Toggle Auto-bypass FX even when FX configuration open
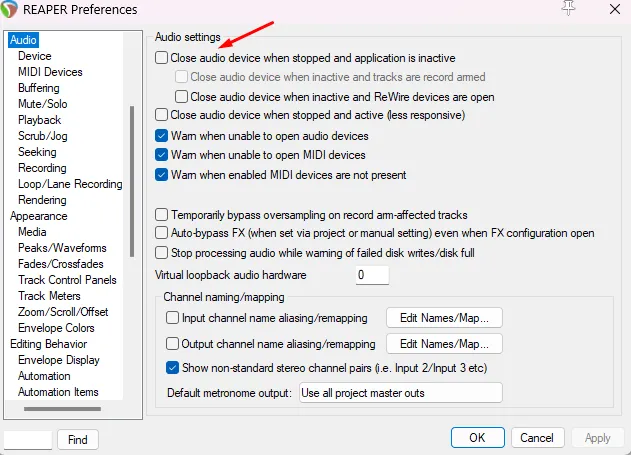Viewport: 631px width, 455px height. 161,233
